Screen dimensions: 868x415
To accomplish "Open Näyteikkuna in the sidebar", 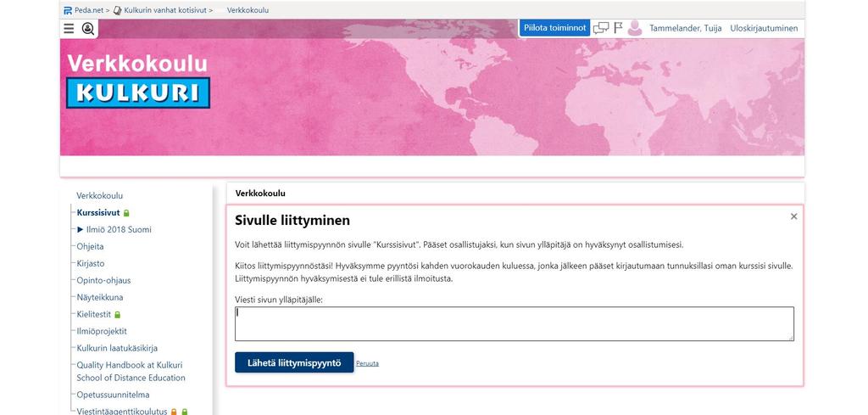I will [100, 298].
